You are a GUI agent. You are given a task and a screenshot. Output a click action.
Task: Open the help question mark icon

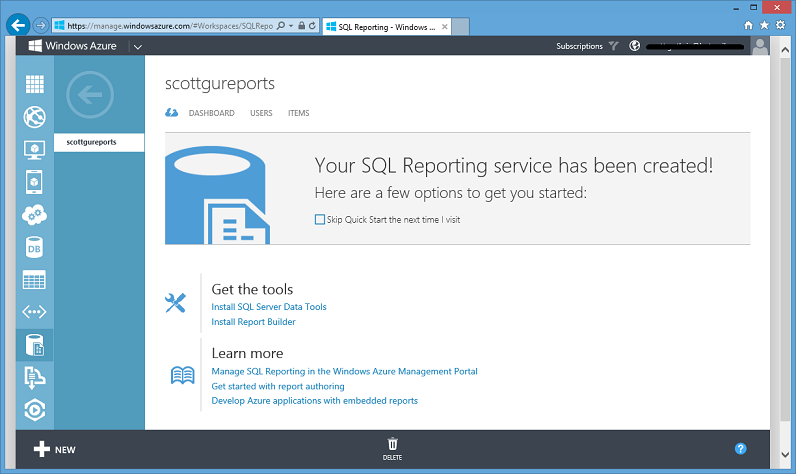pos(741,449)
